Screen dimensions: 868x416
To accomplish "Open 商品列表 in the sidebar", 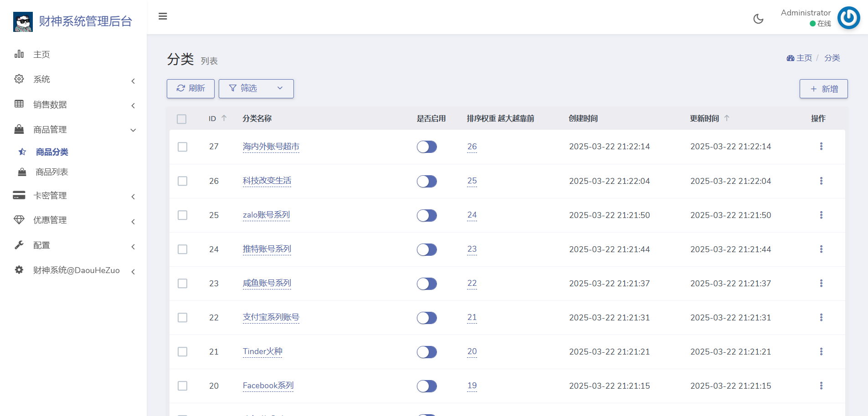I will coord(52,172).
